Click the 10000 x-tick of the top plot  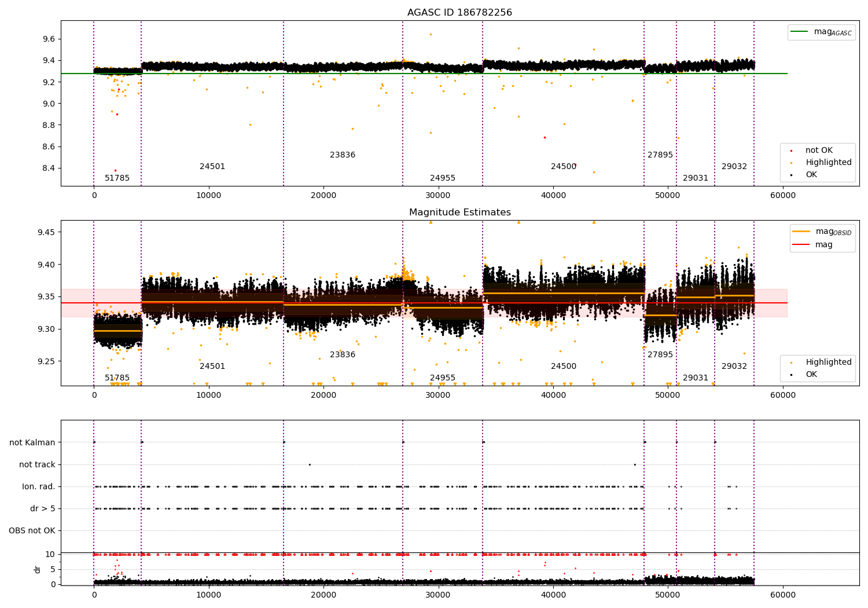point(209,196)
